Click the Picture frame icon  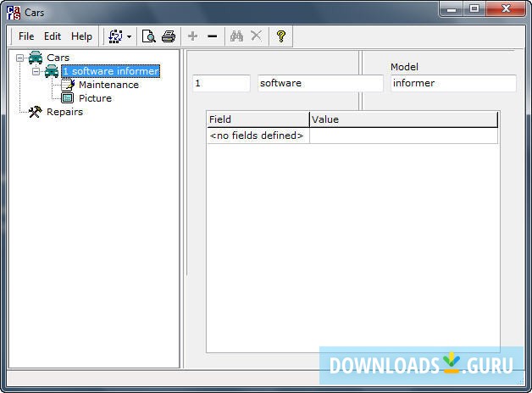68,98
